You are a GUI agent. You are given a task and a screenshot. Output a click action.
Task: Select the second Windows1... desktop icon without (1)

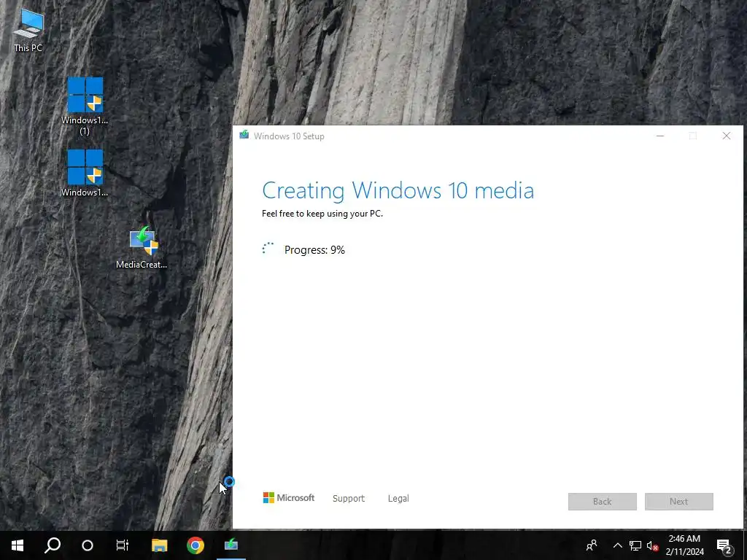(85, 174)
